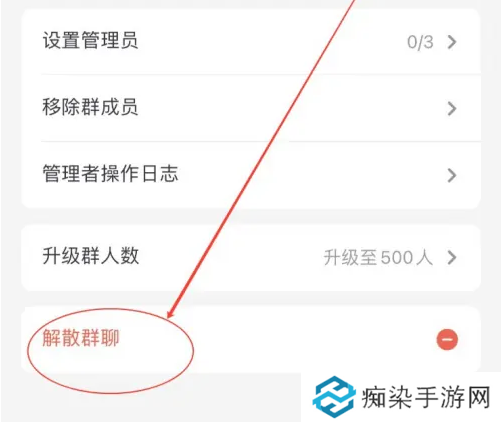The width and height of the screenshot is (501, 422).
Task: Tap the 0/3 administrator count
Action: [x=420, y=42]
